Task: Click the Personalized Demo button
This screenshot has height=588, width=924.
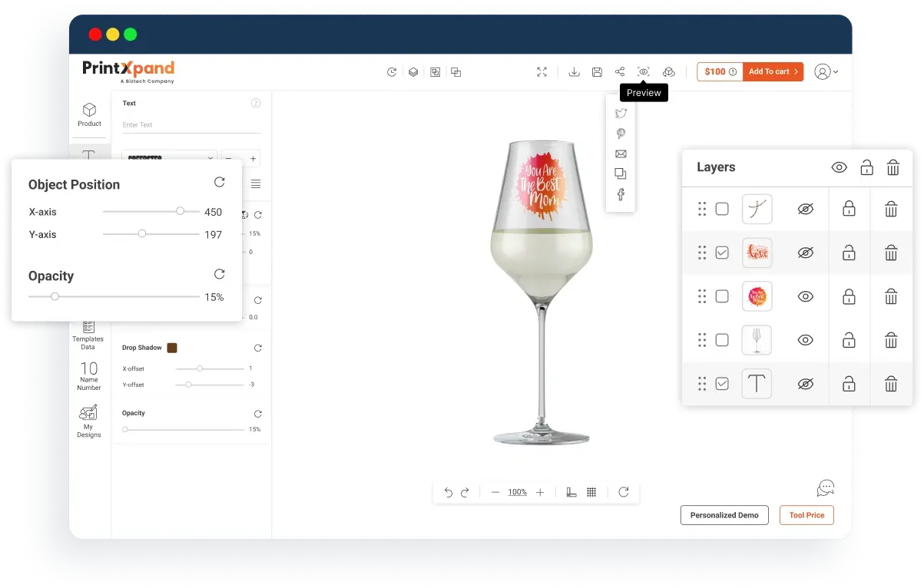Action: pyautogui.click(x=724, y=515)
